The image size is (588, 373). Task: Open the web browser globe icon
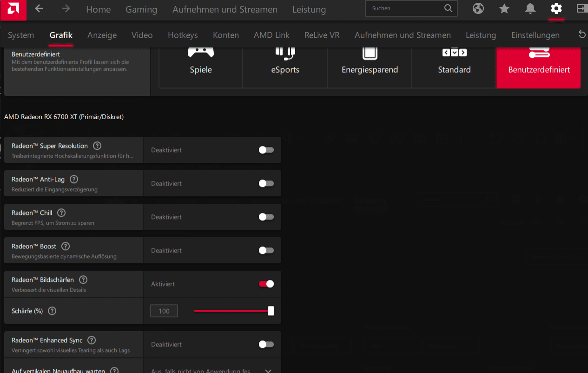tap(478, 8)
